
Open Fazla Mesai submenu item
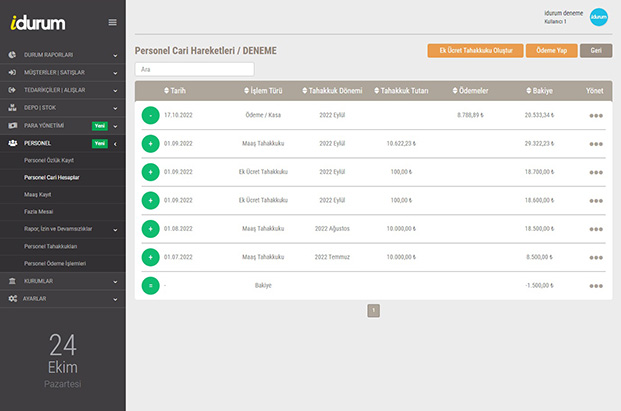[38, 211]
